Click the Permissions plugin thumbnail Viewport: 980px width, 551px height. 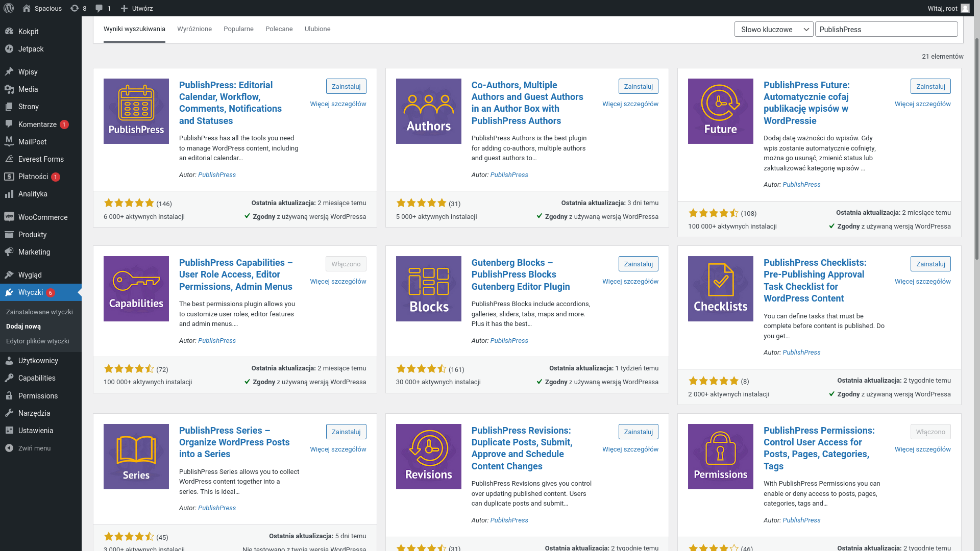coord(721,457)
